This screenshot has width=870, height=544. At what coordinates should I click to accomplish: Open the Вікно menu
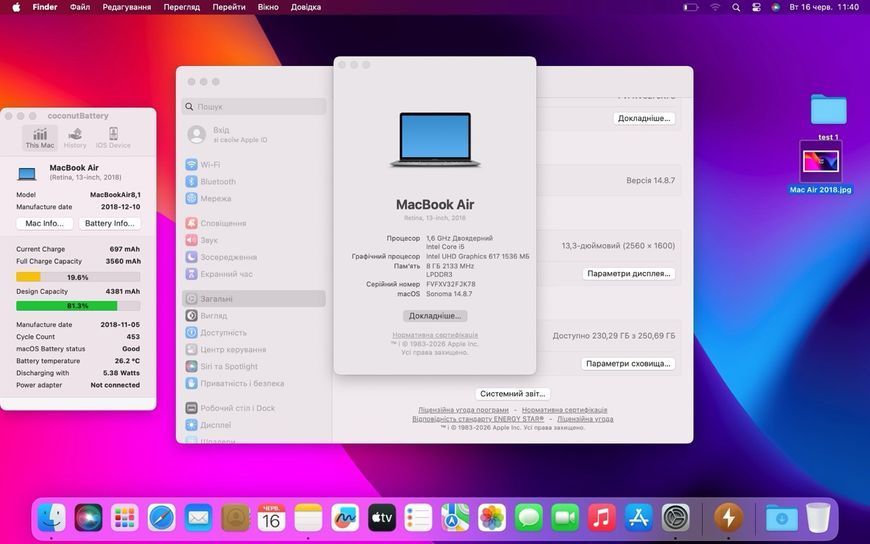[x=268, y=7]
